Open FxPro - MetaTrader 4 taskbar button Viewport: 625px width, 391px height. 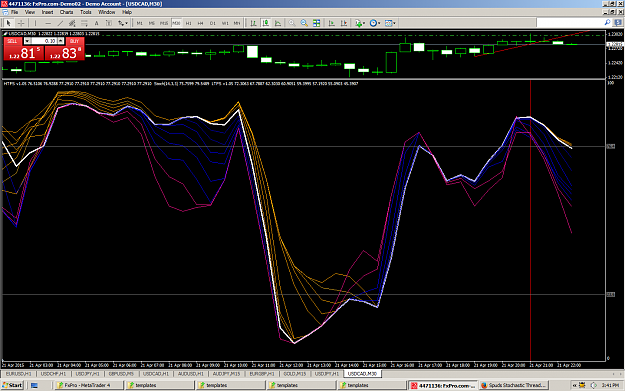pos(88,385)
